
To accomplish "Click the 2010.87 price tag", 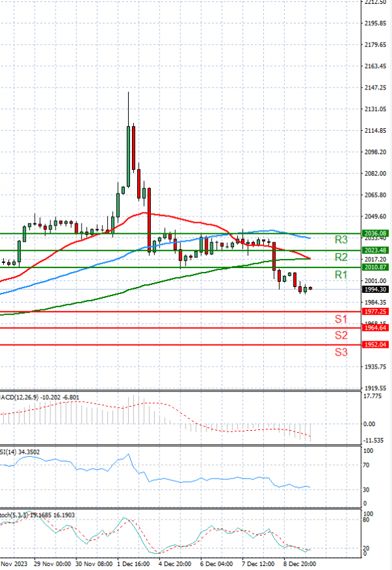I will point(374,267).
